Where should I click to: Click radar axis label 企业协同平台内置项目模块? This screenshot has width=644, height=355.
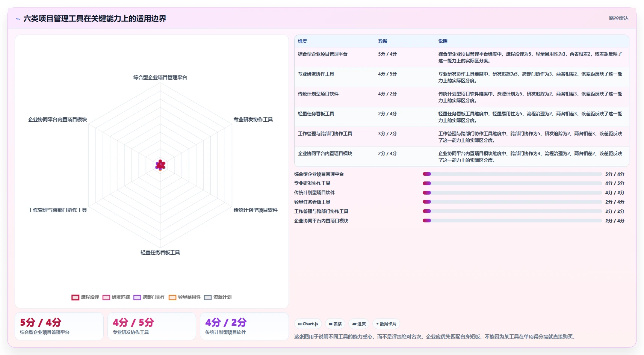pyautogui.click(x=57, y=119)
